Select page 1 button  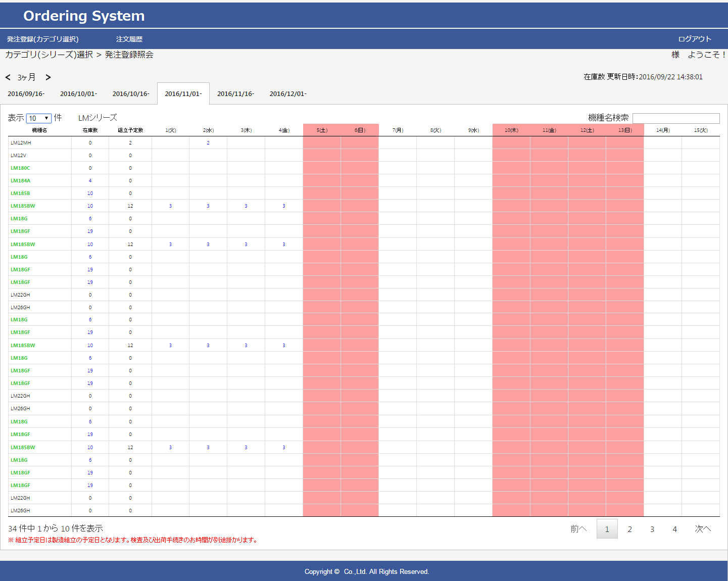click(607, 529)
